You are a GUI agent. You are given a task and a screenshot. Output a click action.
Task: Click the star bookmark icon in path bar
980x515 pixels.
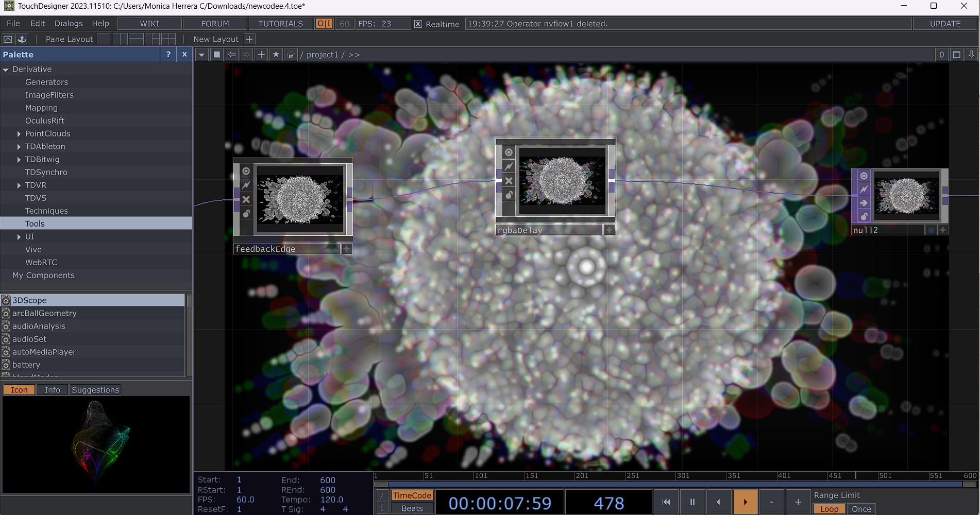coord(276,55)
